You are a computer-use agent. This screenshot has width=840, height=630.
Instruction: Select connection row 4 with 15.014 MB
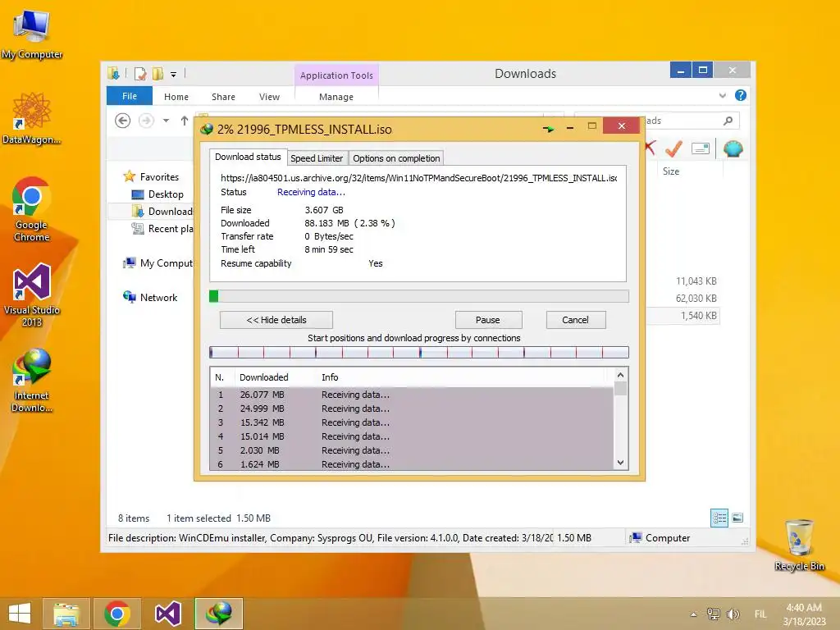[412, 436]
